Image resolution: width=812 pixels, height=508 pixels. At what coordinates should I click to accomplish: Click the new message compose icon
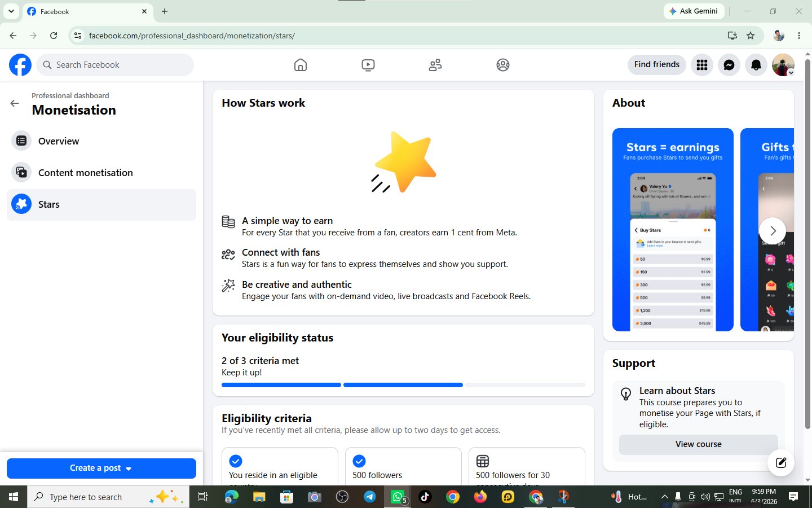[x=781, y=463]
